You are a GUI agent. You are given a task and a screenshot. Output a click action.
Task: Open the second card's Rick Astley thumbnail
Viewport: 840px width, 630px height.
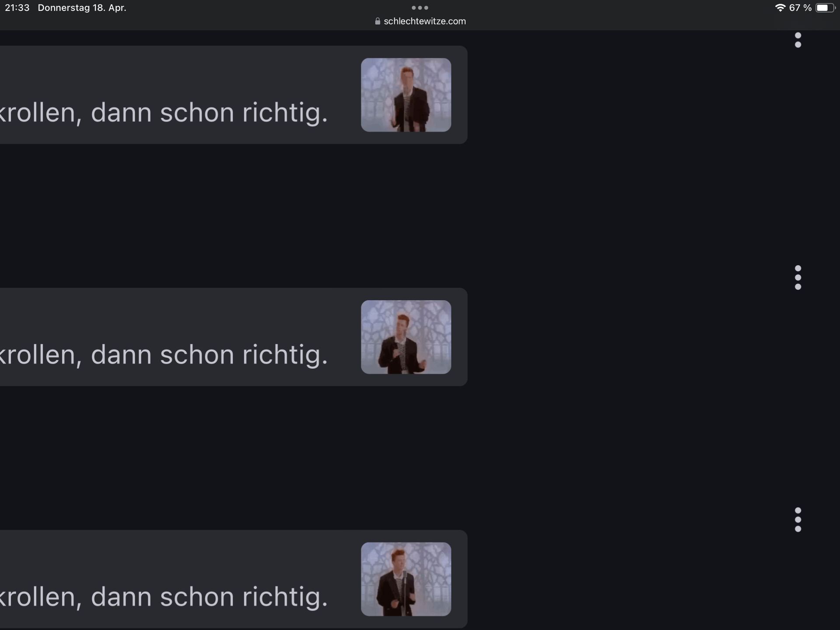pos(406,337)
